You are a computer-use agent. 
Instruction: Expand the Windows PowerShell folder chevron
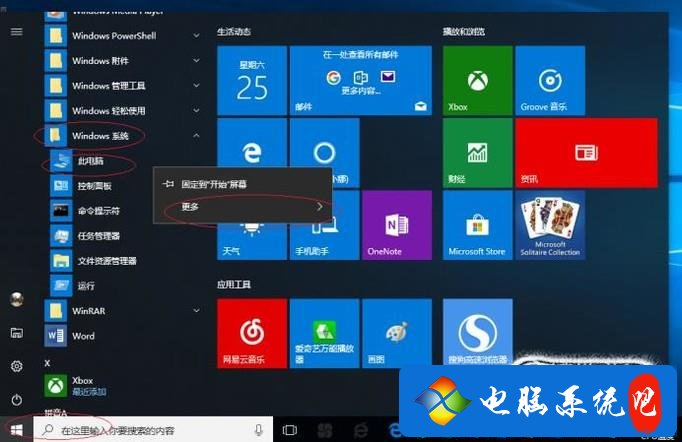pos(196,36)
